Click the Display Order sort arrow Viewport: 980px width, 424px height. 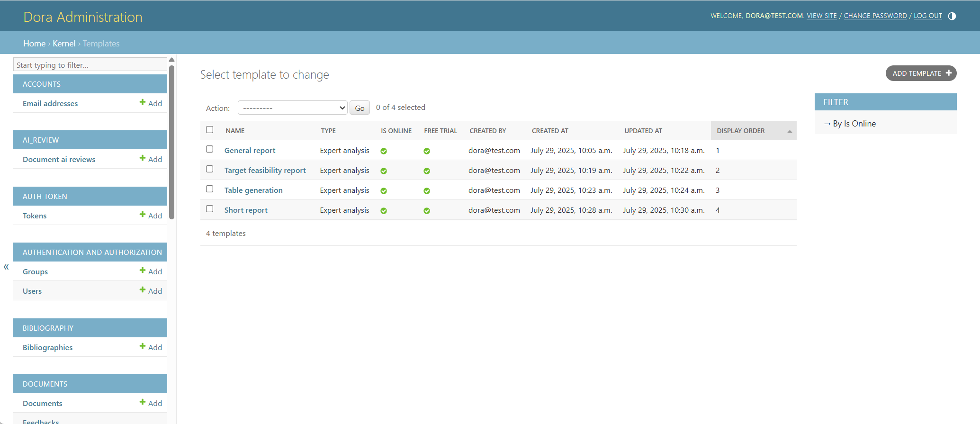(x=790, y=131)
